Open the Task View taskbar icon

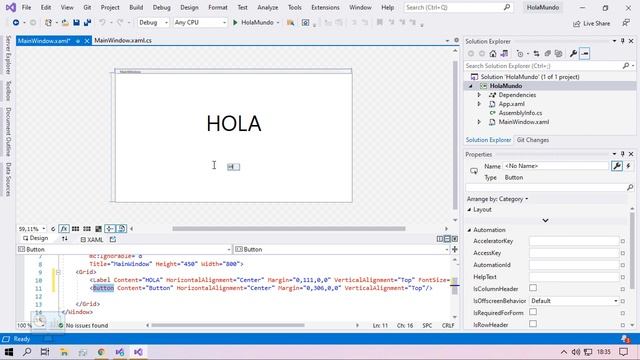tap(45, 352)
